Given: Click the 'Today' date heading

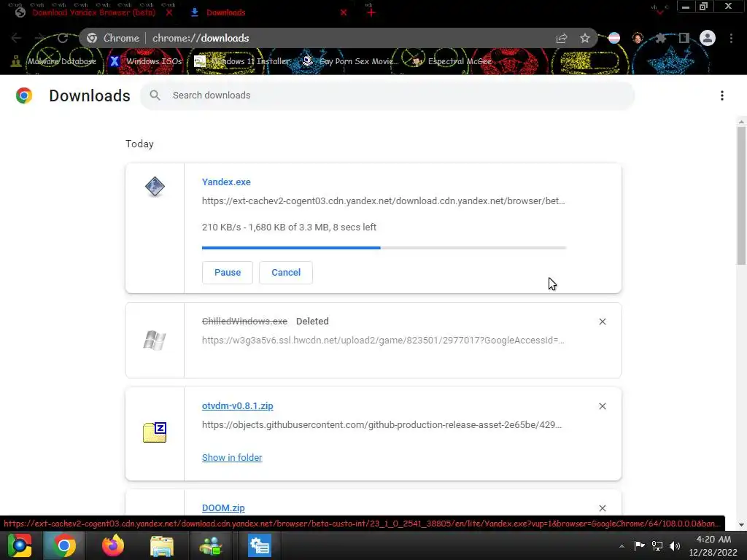Looking at the screenshot, I should [x=139, y=144].
